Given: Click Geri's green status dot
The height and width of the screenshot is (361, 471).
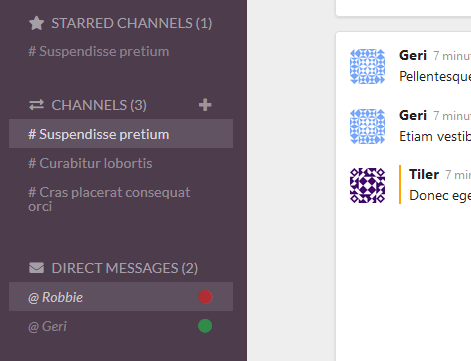Looking at the screenshot, I should point(205,326).
